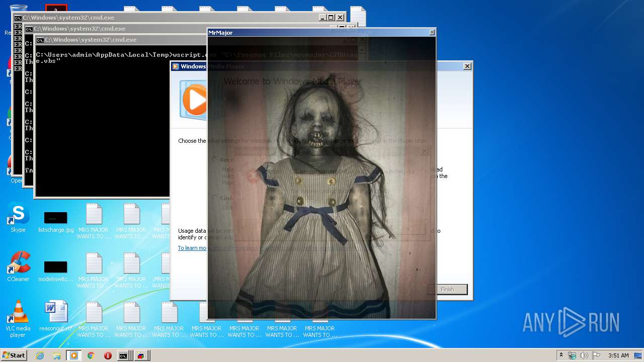This screenshot has height=362, width=644.
Task: Open Action Center flag icon
Action: coord(596,355)
